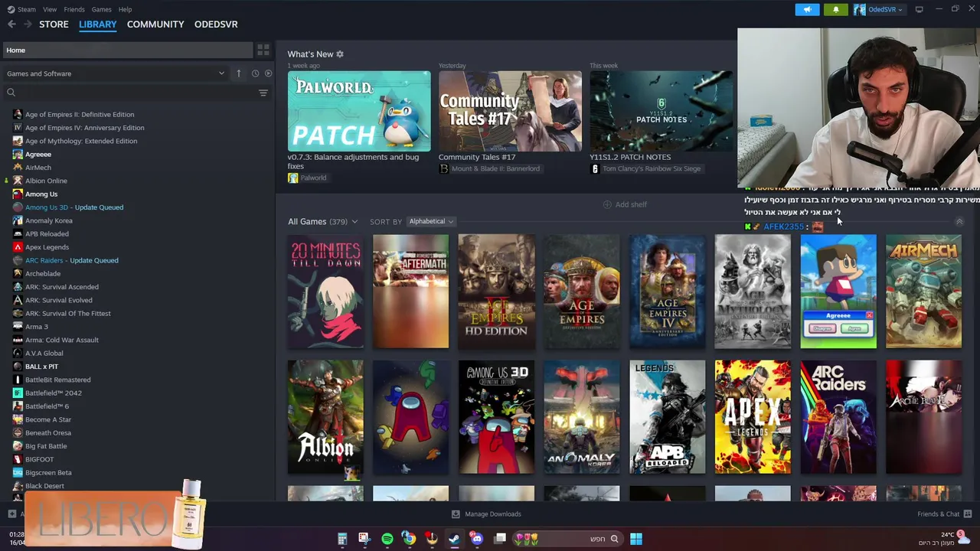Image resolution: width=980 pixels, height=551 pixels.
Task: Expand the OdedSVR account dropdown
Action: 879,9
